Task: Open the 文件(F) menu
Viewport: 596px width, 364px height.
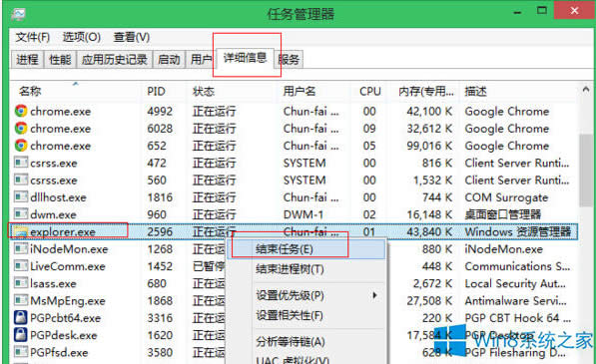Action: click(33, 37)
